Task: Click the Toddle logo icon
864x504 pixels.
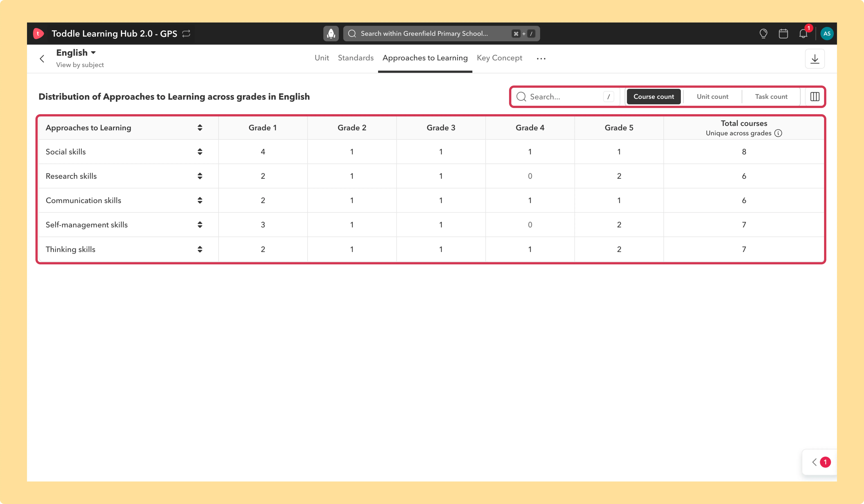Action: [x=38, y=34]
